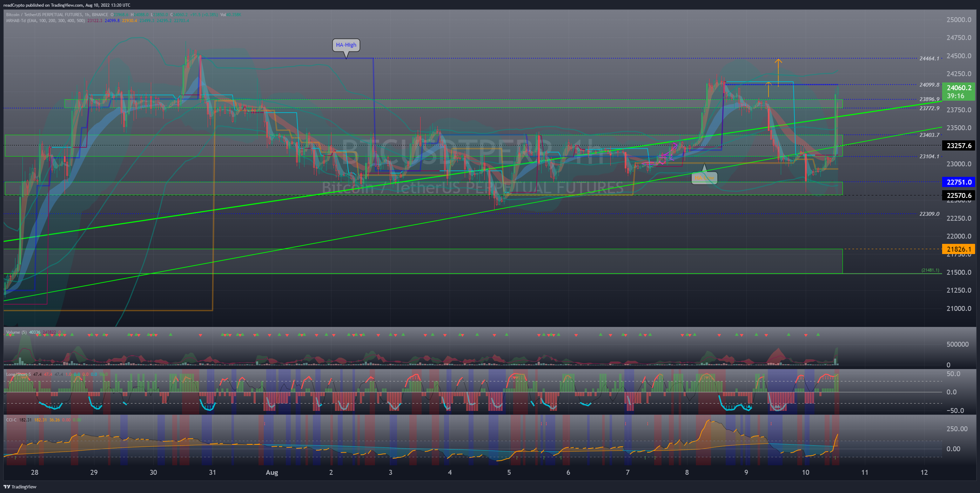
Task: Click the TradingView logo at bottom left
Action: [x=20, y=487]
